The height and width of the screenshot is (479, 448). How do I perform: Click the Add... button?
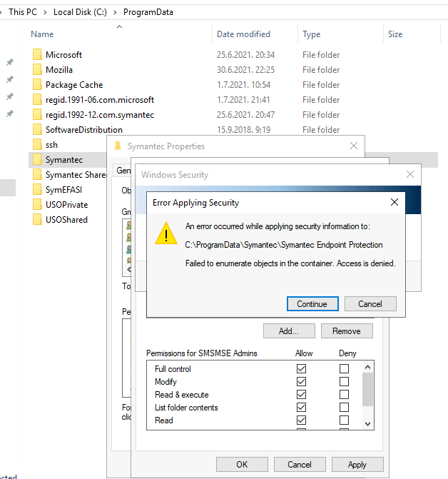pos(289,331)
